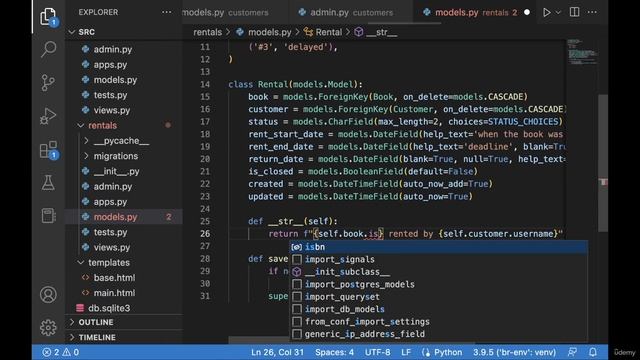
Task: Open the notifications bell
Action: coord(593,352)
